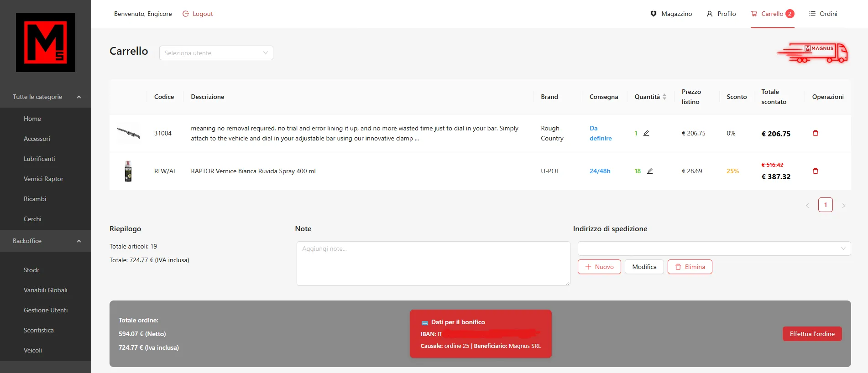Remove RAPTOR Vernice spray with trash icon
Image resolution: width=868 pixels, height=373 pixels.
[x=815, y=171]
